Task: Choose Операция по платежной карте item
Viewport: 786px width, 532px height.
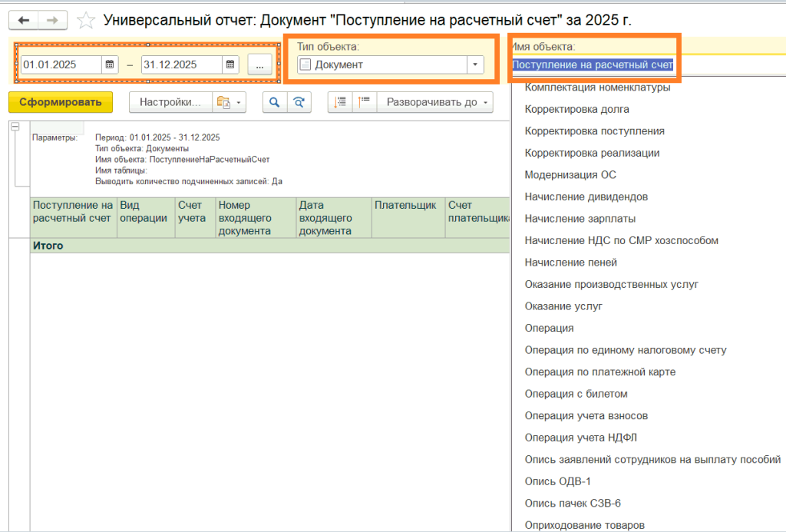Action: 599,372
